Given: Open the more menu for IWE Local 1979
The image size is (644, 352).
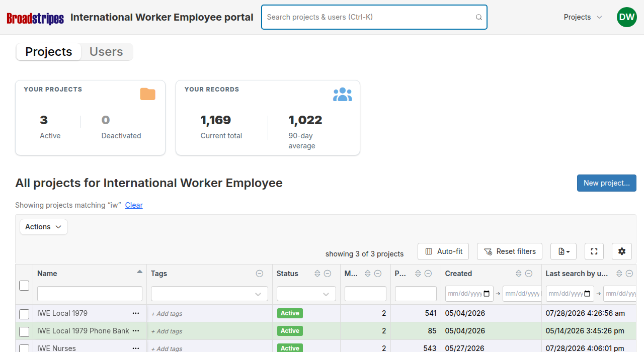Looking at the screenshot, I should [x=136, y=313].
